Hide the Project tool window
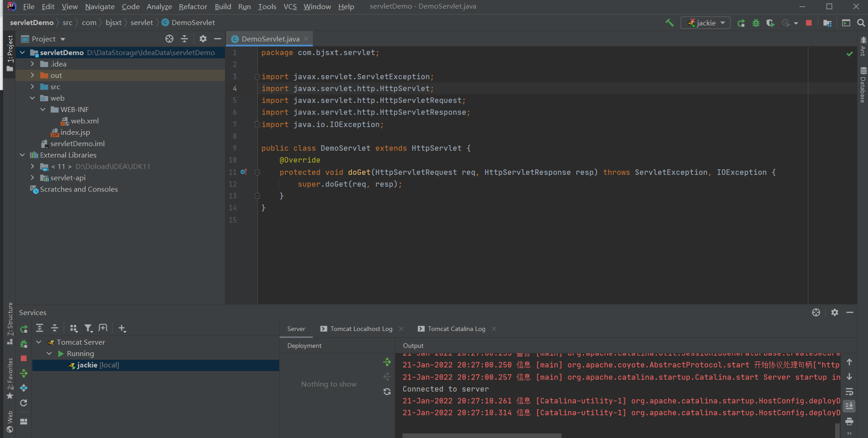The image size is (868, 438). click(x=218, y=39)
